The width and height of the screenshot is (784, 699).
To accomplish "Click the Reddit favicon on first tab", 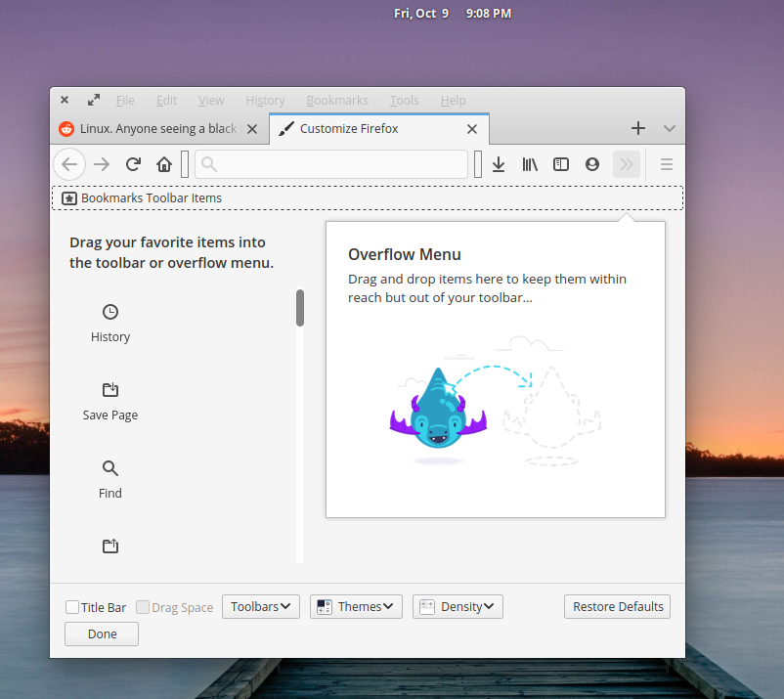I will [x=66, y=129].
